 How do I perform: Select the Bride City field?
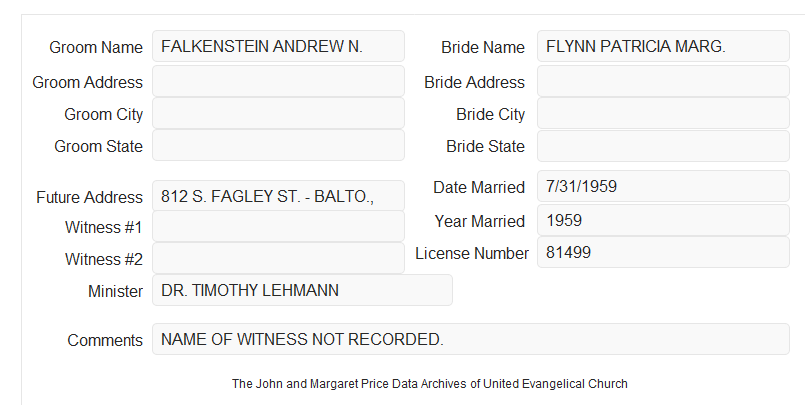663,113
